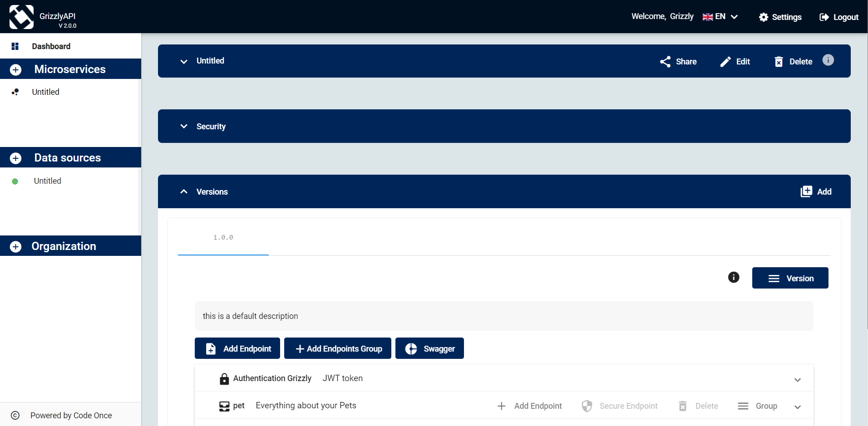Show version info black circle icon

(734, 277)
